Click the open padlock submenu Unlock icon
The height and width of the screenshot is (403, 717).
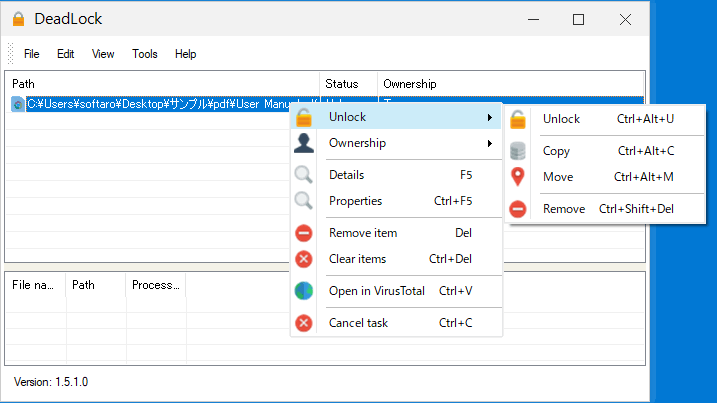click(x=518, y=119)
